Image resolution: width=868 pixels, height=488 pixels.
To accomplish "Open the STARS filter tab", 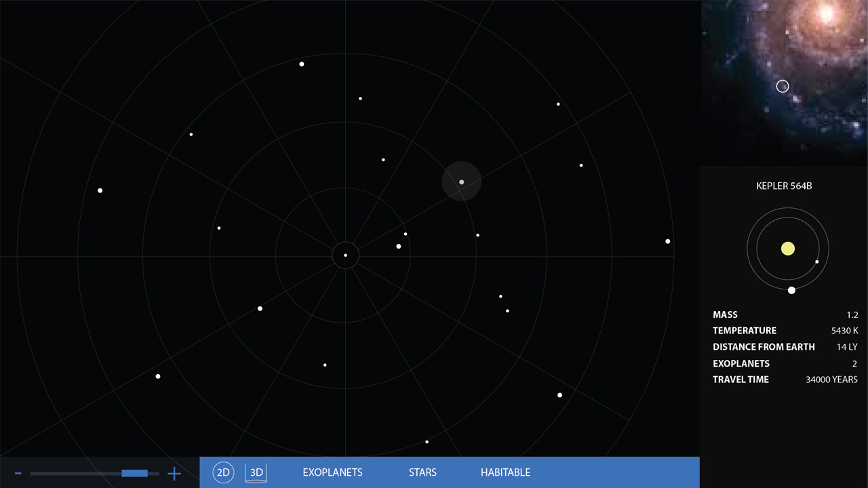I will pos(422,472).
